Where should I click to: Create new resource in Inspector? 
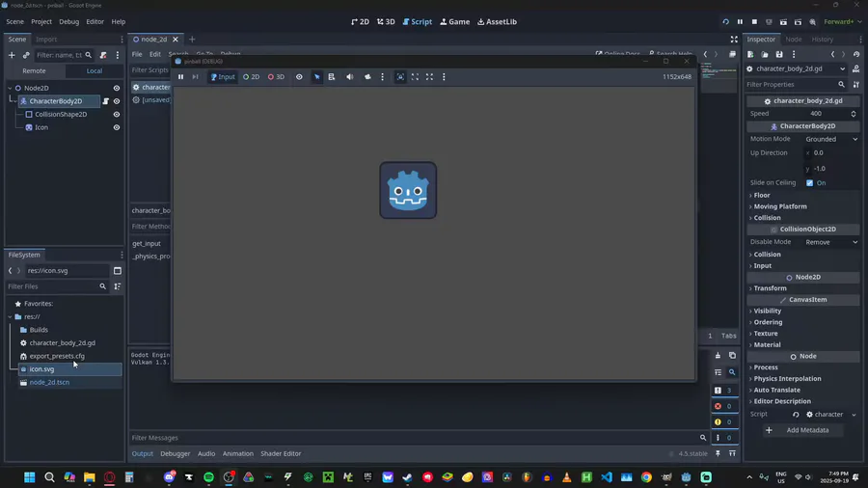point(750,54)
